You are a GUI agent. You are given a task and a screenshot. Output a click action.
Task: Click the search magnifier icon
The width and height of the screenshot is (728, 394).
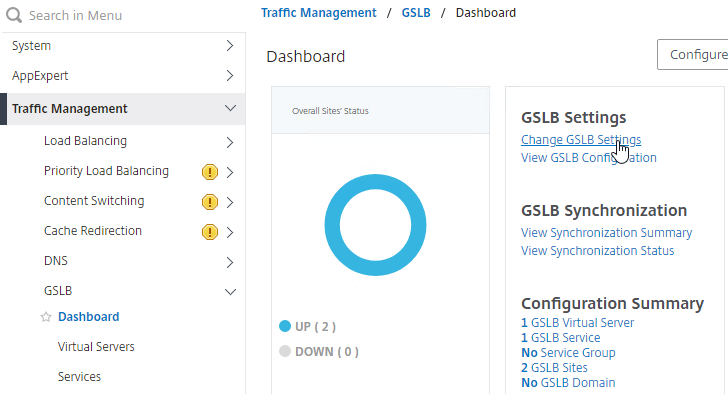[x=14, y=15]
